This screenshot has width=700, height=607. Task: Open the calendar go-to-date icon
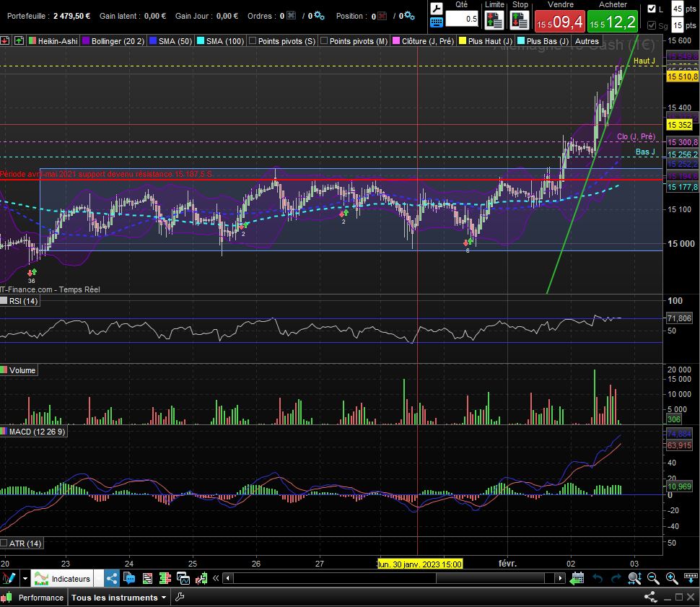click(x=577, y=578)
